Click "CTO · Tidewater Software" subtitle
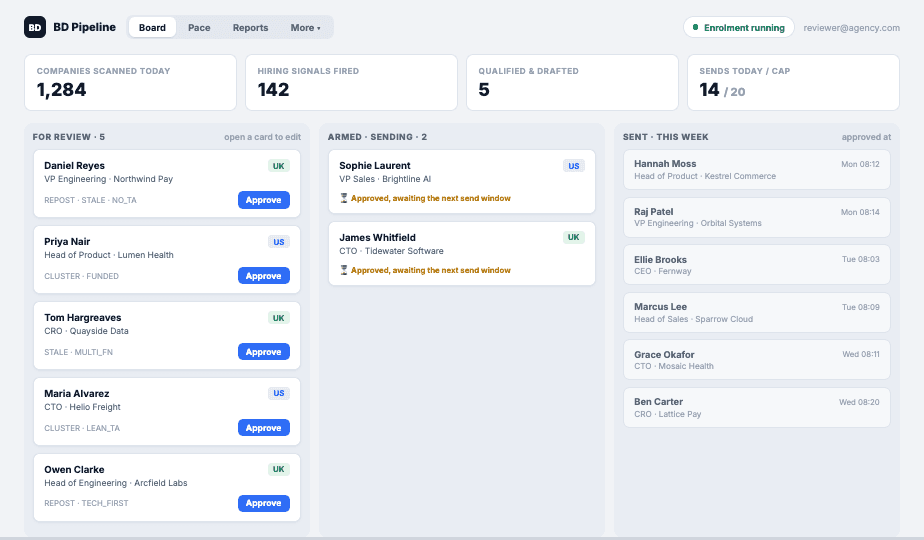Viewport: 924px width, 540px height. pyautogui.click(x=391, y=251)
